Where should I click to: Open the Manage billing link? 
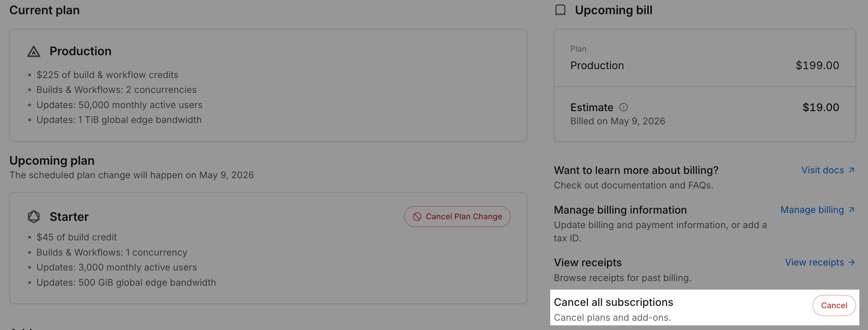812,210
